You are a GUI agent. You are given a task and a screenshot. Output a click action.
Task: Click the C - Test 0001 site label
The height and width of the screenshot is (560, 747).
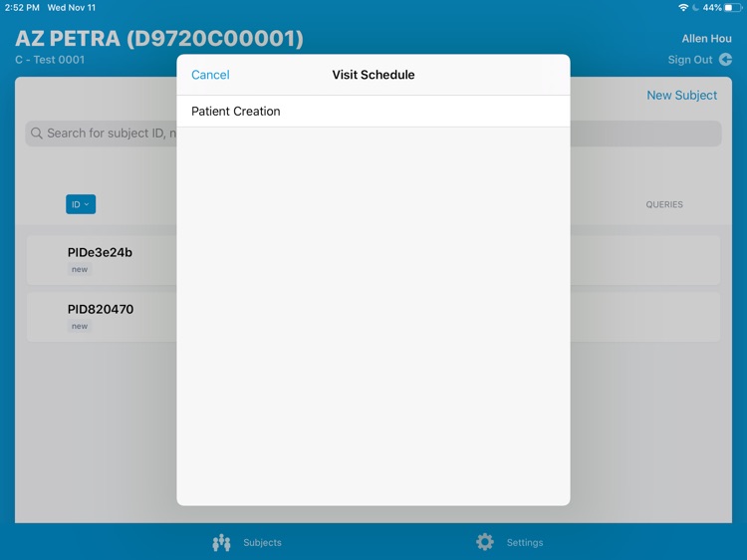click(50, 60)
